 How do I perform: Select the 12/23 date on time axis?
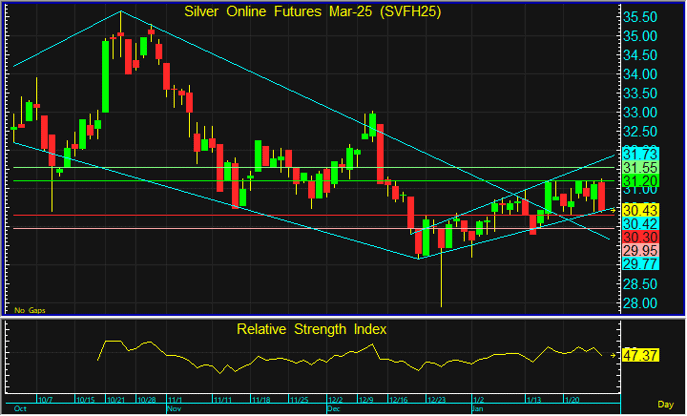coord(435,399)
